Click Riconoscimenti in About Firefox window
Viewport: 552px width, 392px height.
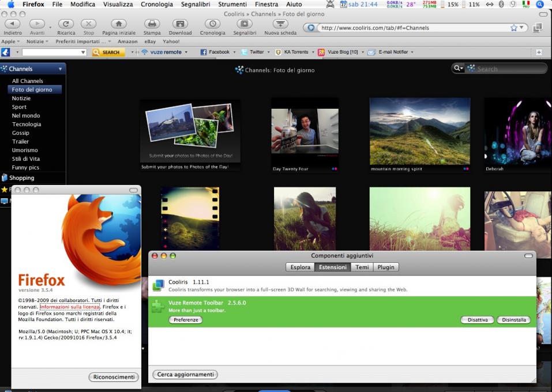(x=114, y=377)
